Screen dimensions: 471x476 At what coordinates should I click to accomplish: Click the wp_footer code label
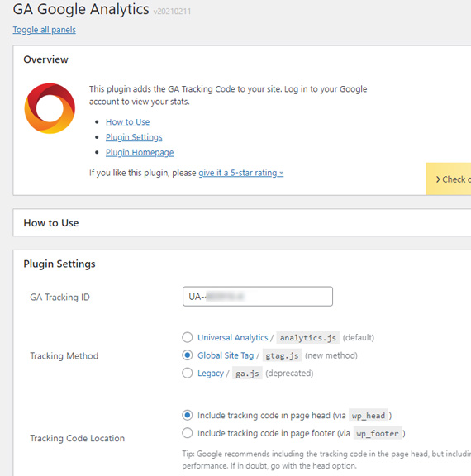point(378,433)
